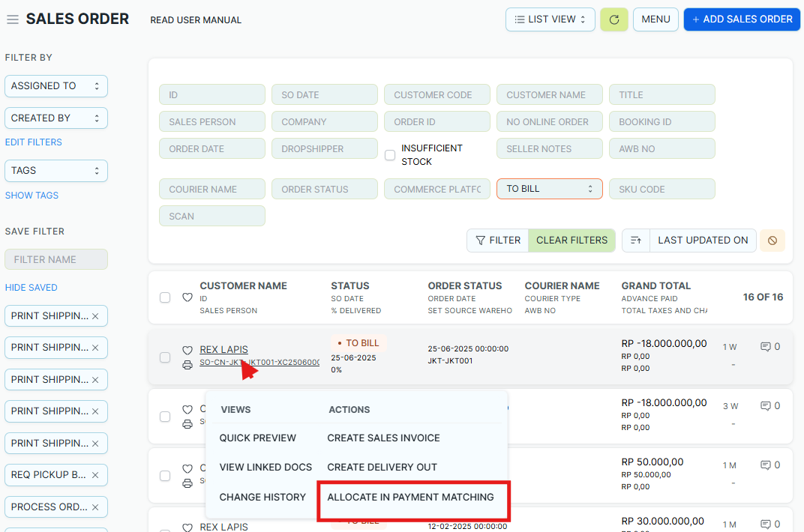Open the hamburger sidebar menu
804x532 pixels.
[x=13, y=19]
